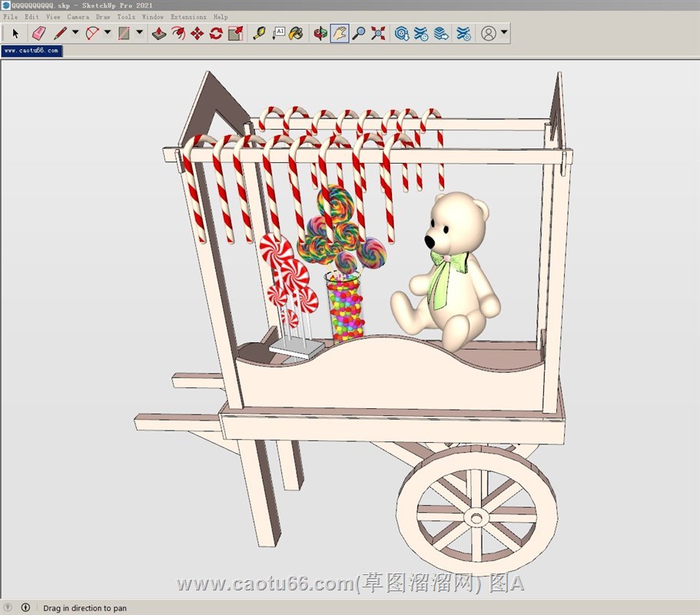
Task: Pick the Eraser tool
Action: click(x=38, y=33)
